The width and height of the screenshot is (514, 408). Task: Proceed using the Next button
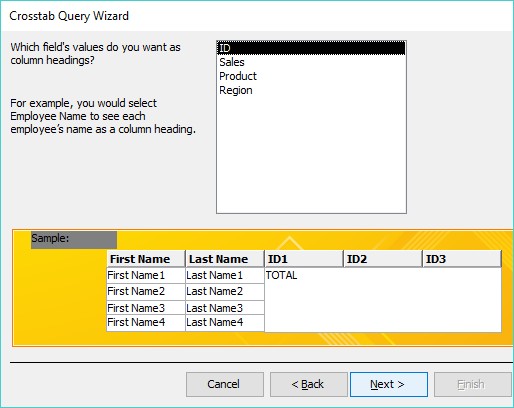coord(389,384)
